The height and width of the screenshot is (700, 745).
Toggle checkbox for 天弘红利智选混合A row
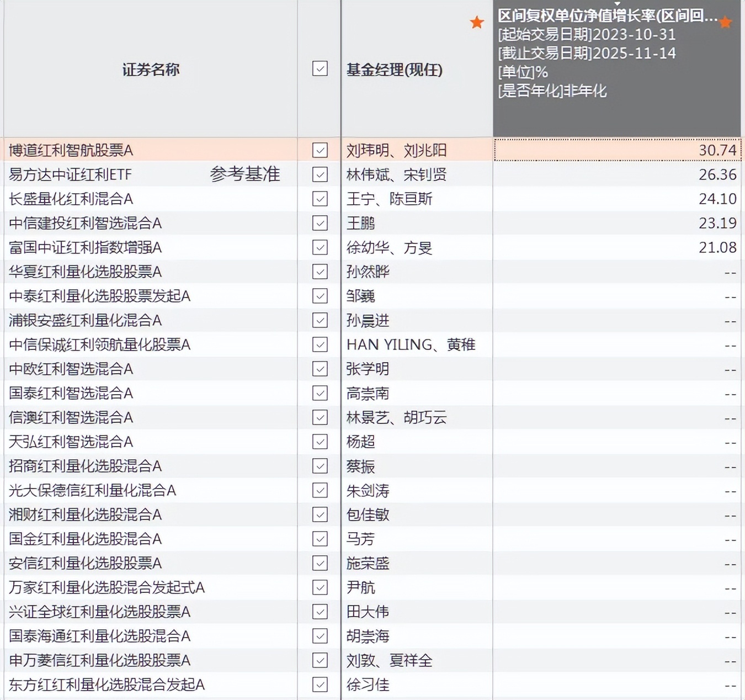(320, 442)
